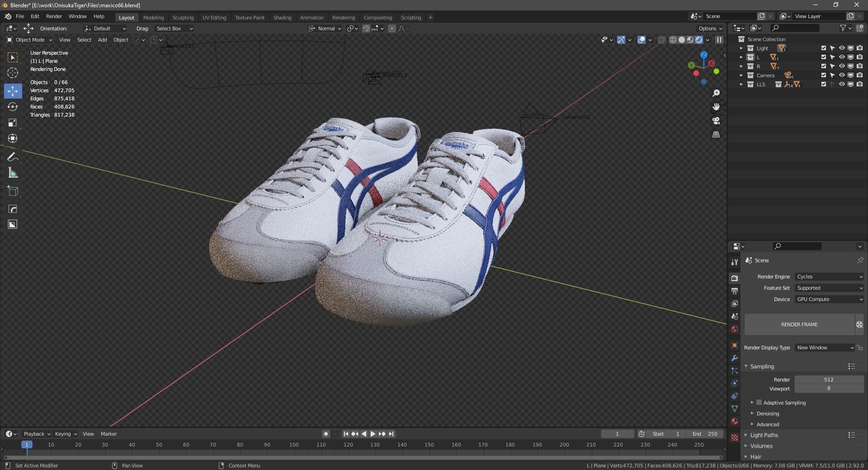Select the Add Cube tool
The image size is (868, 470).
coord(13,191)
